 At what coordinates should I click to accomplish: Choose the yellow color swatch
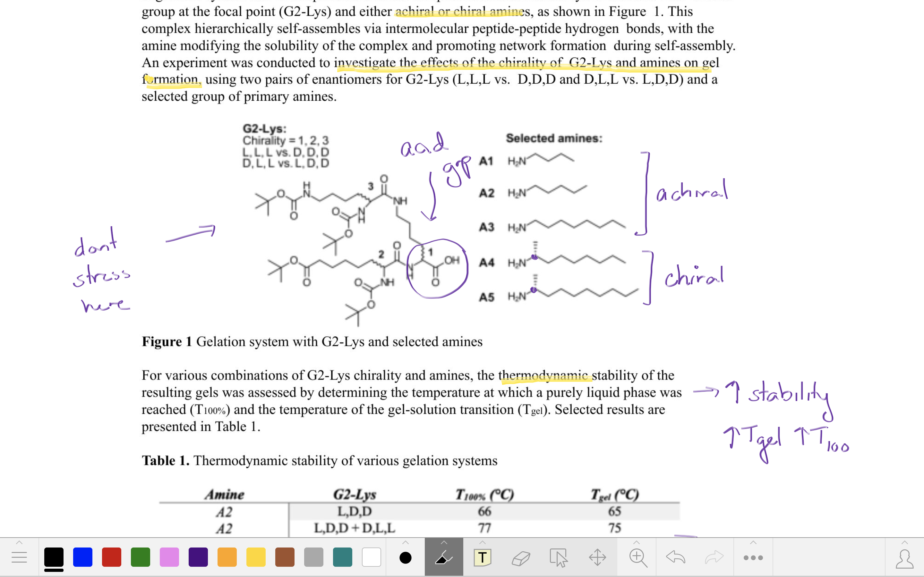coord(256,557)
